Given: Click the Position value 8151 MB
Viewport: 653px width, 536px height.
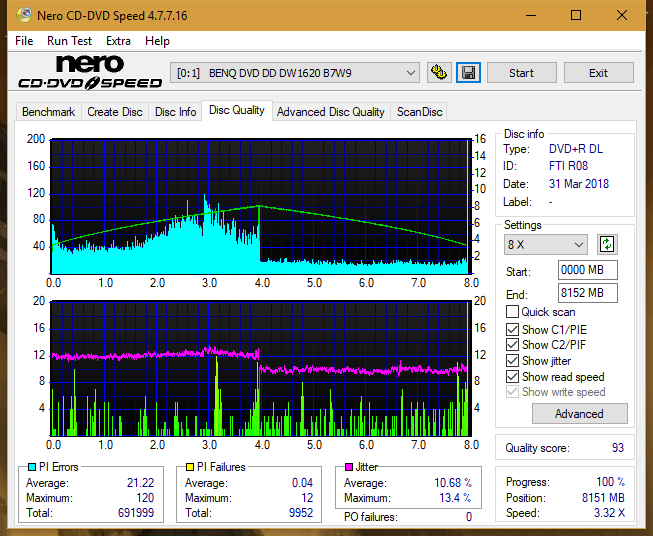Looking at the screenshot, I should click(x=603, y=498).
